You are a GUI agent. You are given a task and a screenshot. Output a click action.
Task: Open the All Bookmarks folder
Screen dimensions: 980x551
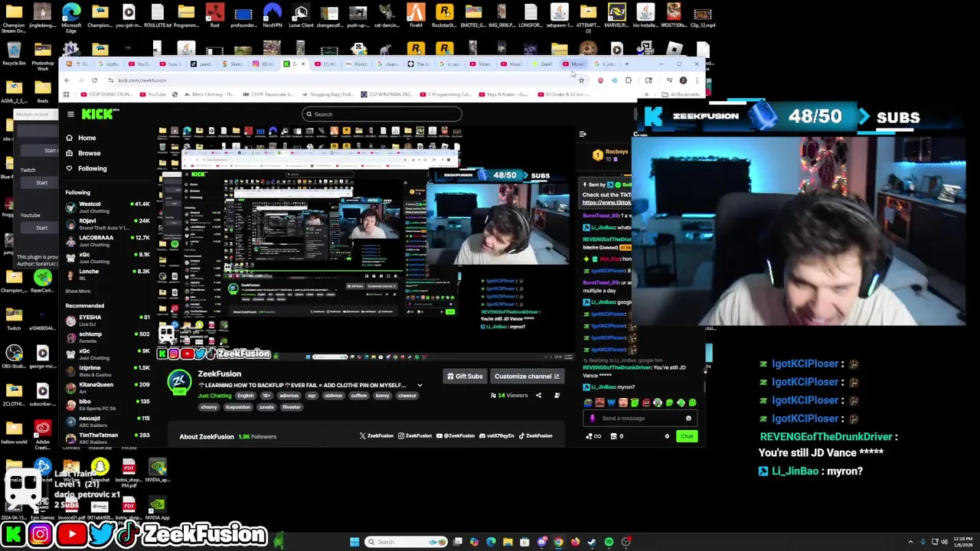pos(681,95)
